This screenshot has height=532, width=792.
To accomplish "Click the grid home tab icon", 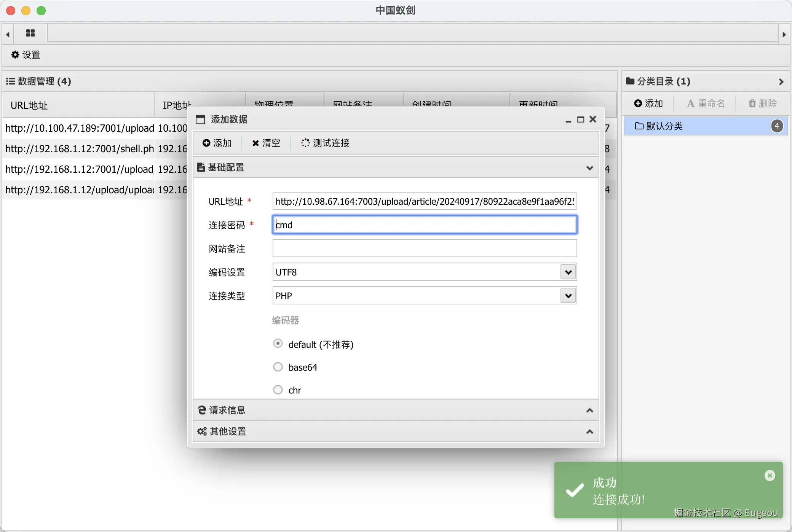I will 30,33.
